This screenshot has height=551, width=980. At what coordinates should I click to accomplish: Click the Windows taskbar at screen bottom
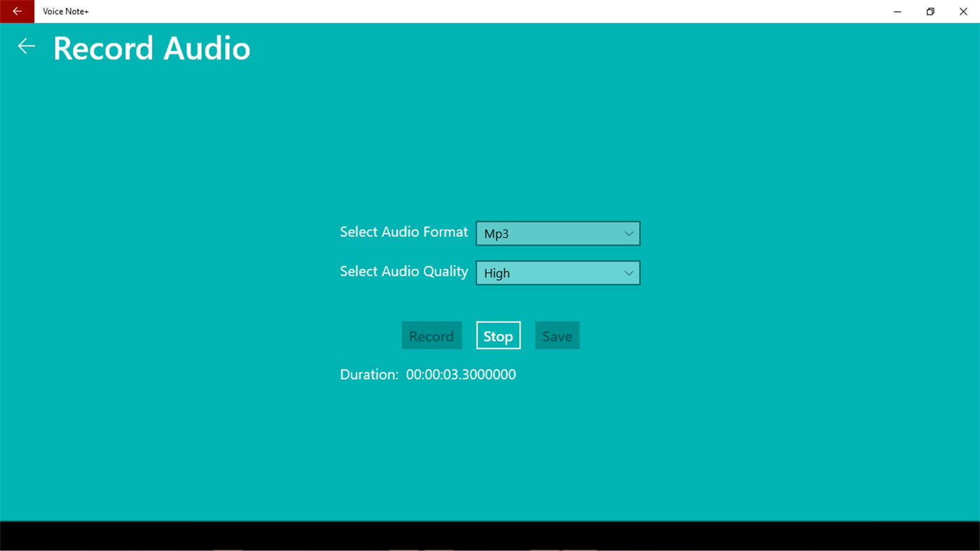tap(490, 539)
